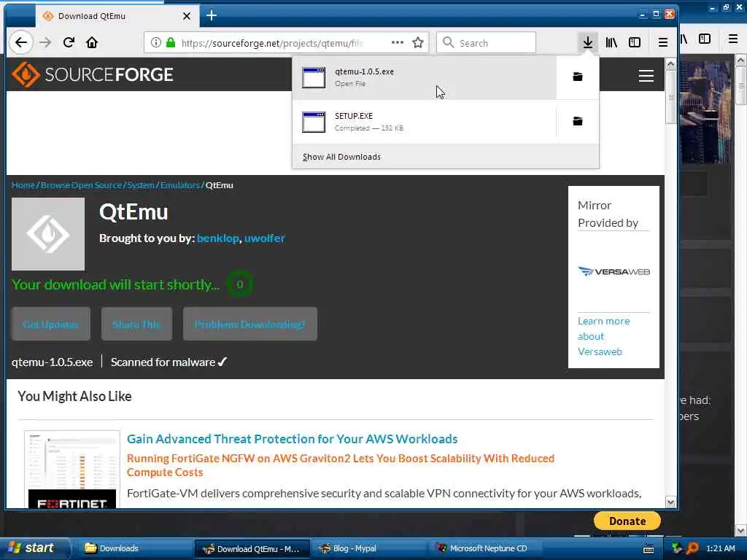This screenshot has width=747, height=560.
Task: Click the QtEmu project logo thumbnail
Action: click(48, 234)
